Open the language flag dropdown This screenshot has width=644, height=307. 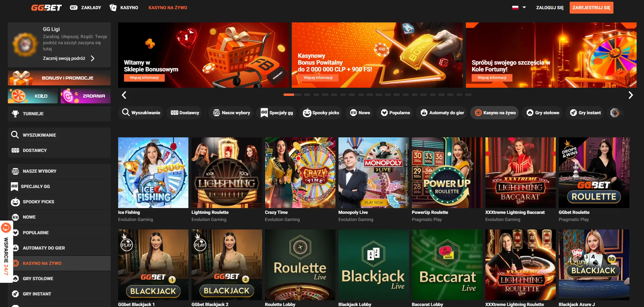519,7
